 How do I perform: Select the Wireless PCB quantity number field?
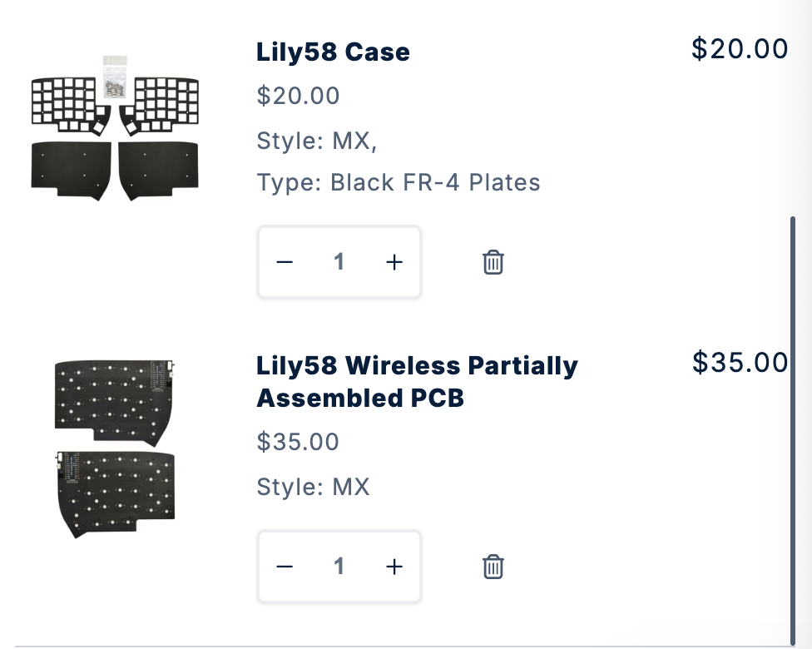[x=339, y=567]
